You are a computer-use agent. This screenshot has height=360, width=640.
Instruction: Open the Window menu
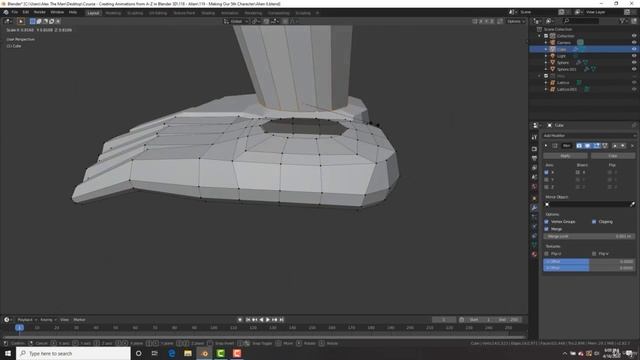point(57,12)
